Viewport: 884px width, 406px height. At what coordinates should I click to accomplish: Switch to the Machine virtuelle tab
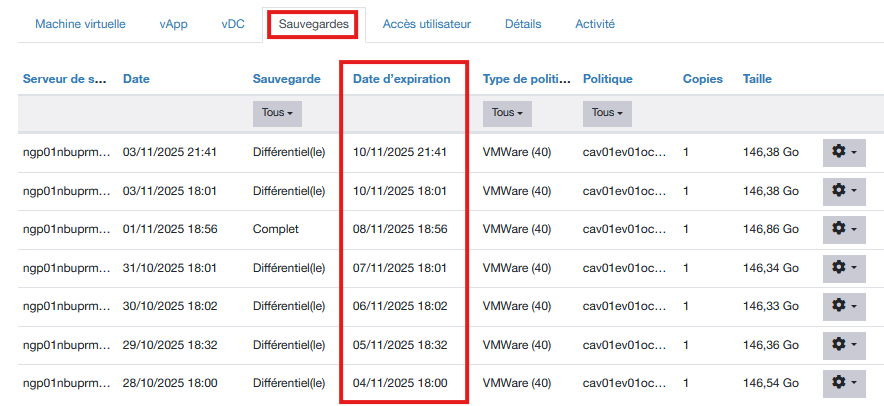(x=80, y=24)
